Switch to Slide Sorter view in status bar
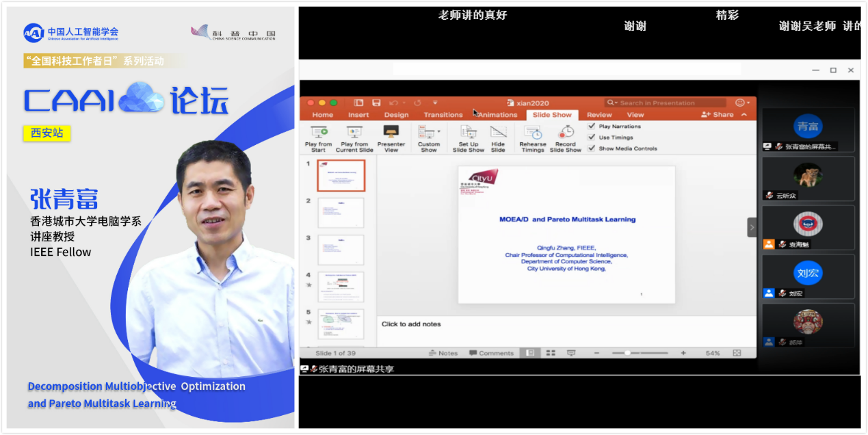The height and width of the screenshot is (435, 868). (550, 353)
